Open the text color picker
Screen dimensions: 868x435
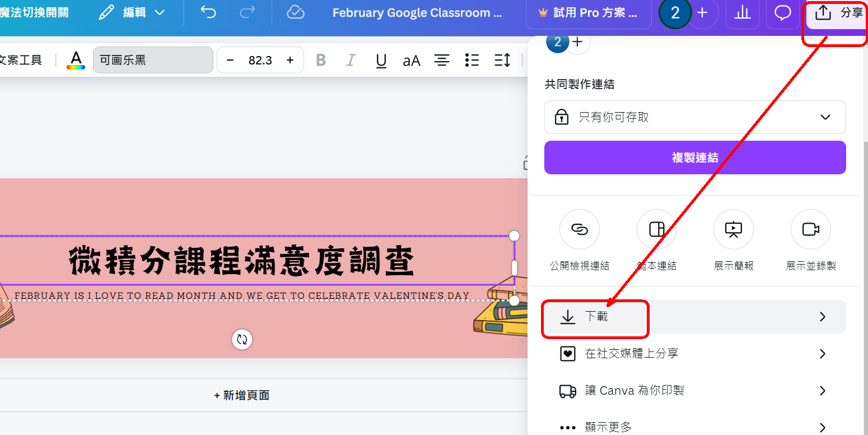click(x=76, y=60)
